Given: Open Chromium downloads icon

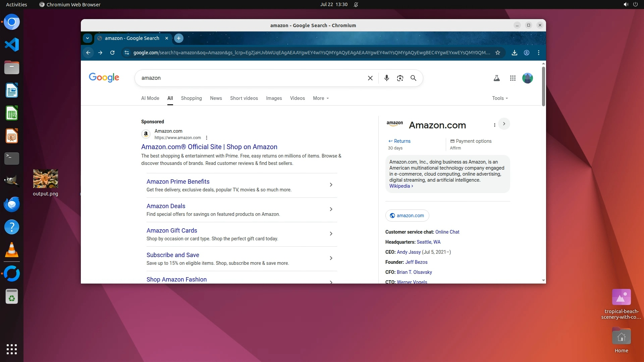Looking at the screenshot, I should point(514,53).
